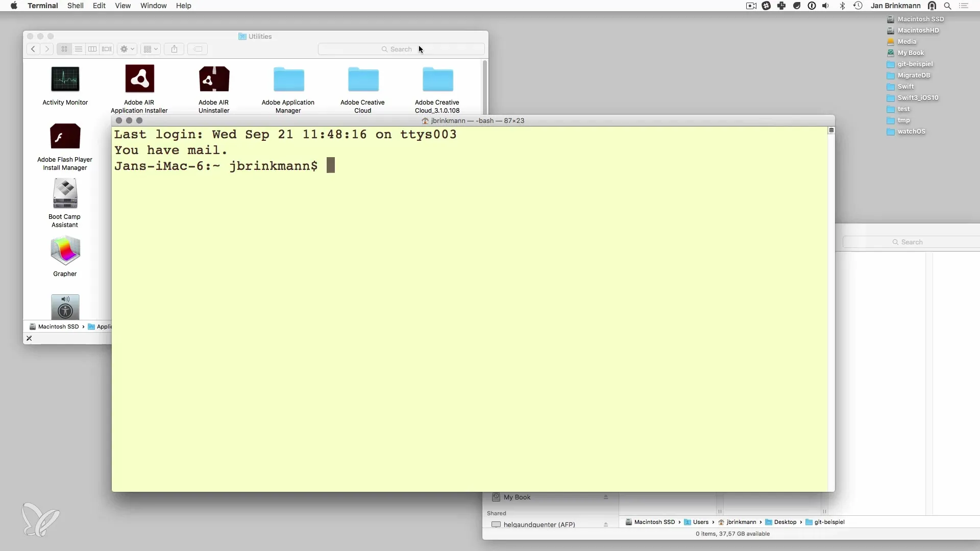The width and height of the screenshot is (980, 551).
Task: Go forward in the Utilities Finder window
Action: tap(46, 49)
